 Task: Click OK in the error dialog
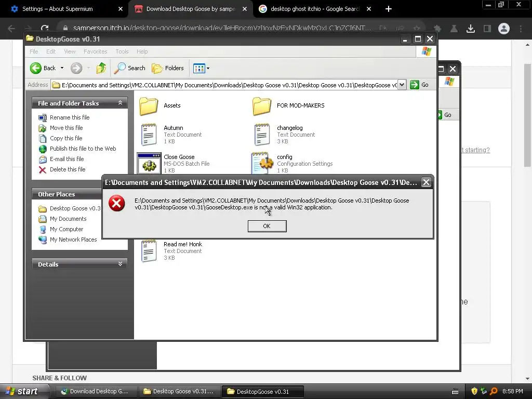(x=267, y=226)
